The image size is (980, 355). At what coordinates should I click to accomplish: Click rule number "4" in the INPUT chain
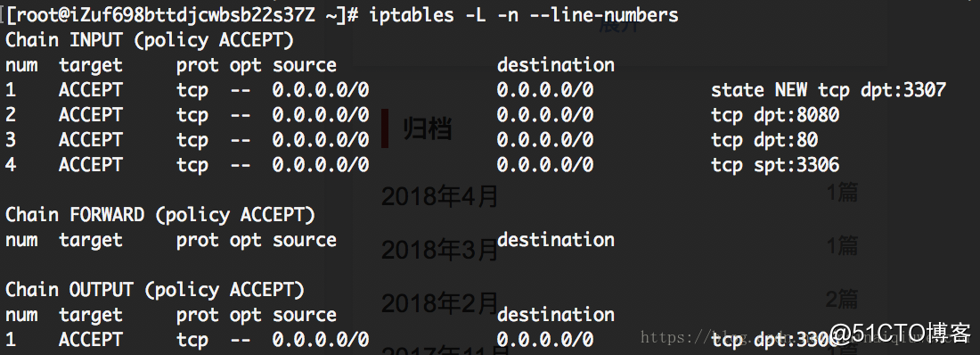click(11, 165)
